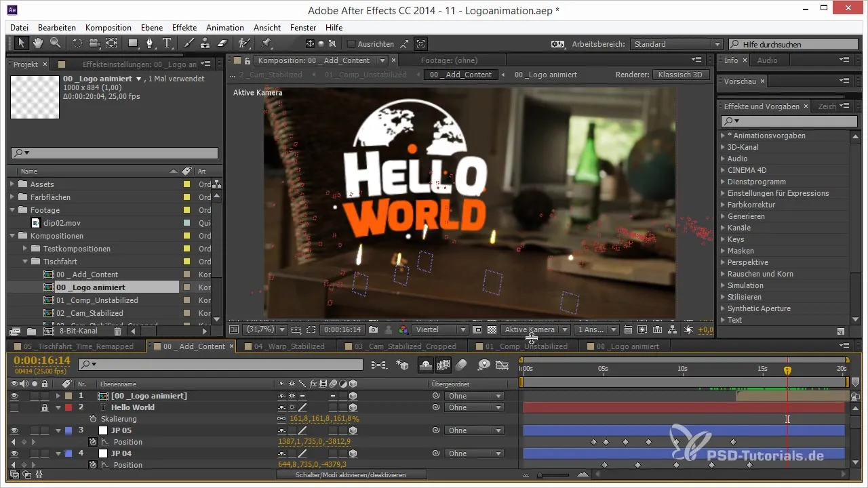Open grid and guides options icon

click(296, 330)
